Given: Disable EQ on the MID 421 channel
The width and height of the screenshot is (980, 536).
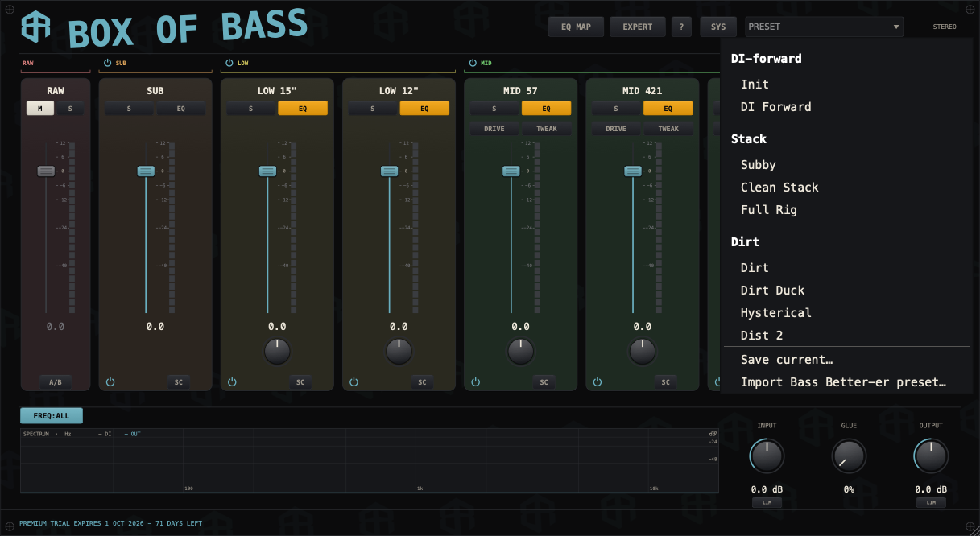Looking at the screenshot, I should [668, 109].
